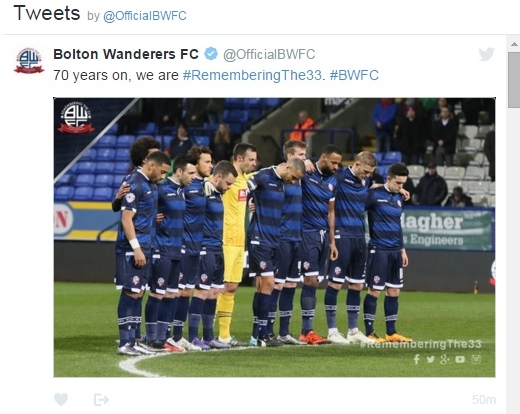Click the BWFC crest badge on photo corner
Viewport: 520px width, 414px height.
tap(76, 117)
